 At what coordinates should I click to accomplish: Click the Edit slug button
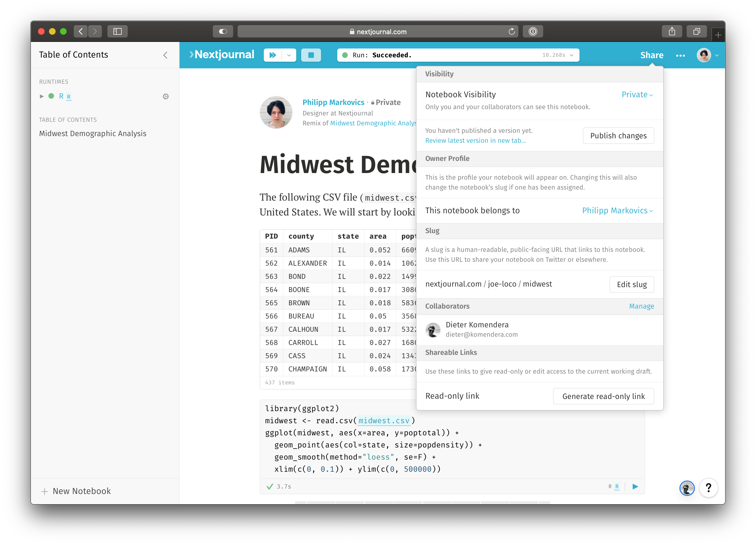(x=632, y=284)
